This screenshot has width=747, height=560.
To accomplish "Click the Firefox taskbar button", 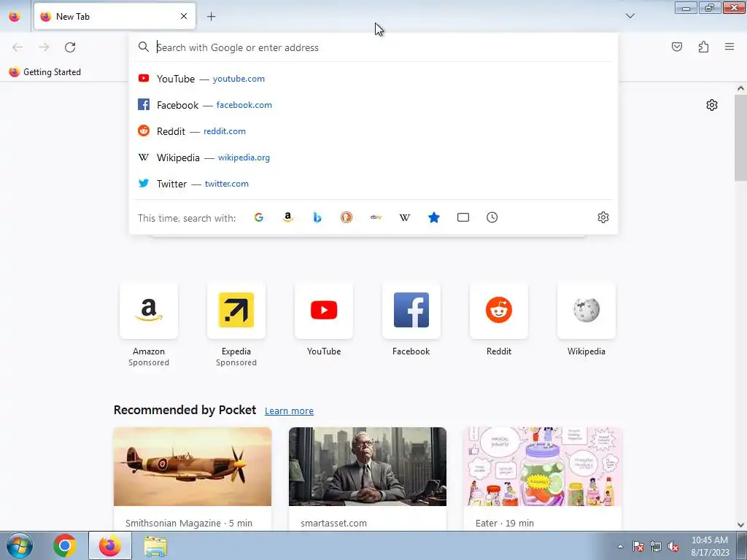I will (110, 545).
